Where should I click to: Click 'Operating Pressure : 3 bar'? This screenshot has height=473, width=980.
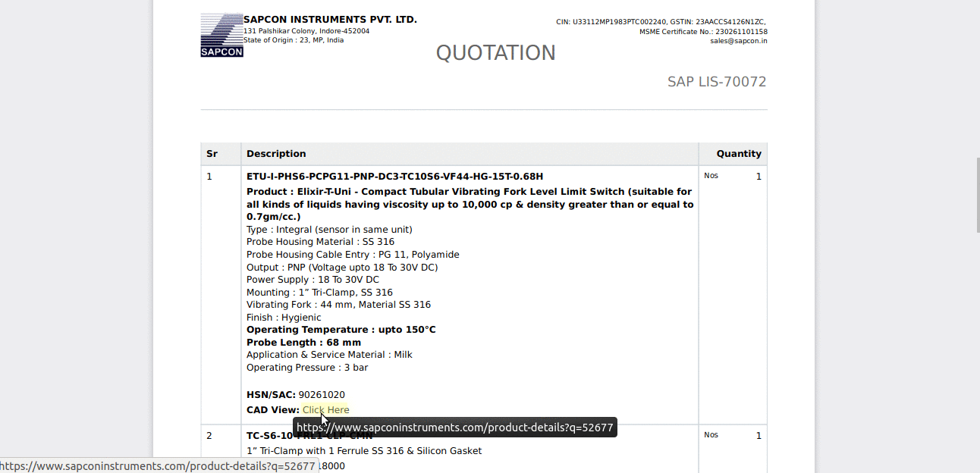[x=307, y=368]
